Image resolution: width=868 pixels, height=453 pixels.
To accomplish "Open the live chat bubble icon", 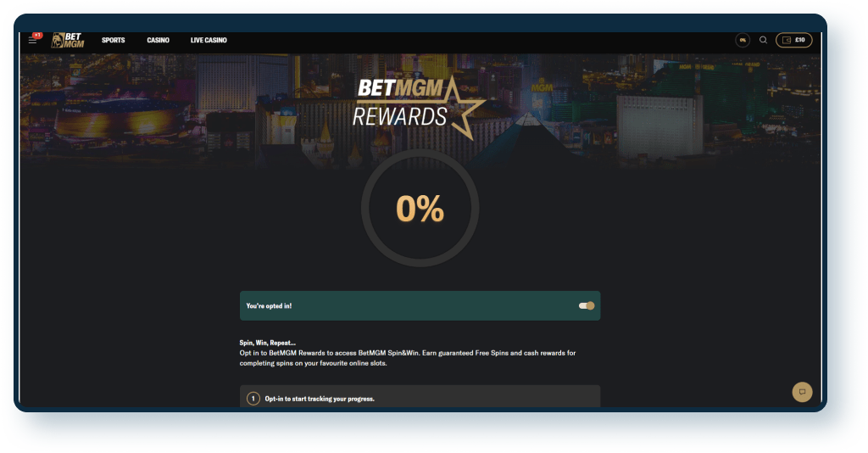I will 802,392.
